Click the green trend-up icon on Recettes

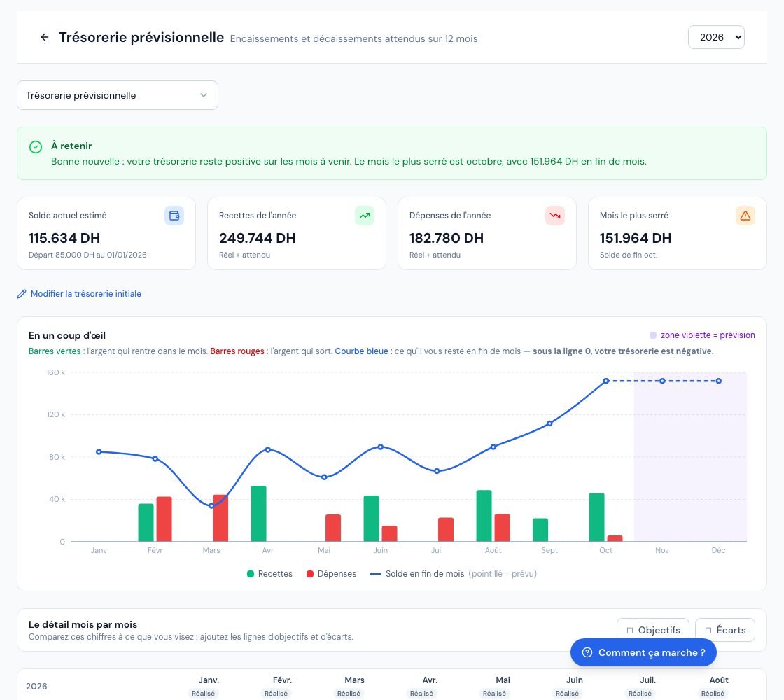(365, 216)
